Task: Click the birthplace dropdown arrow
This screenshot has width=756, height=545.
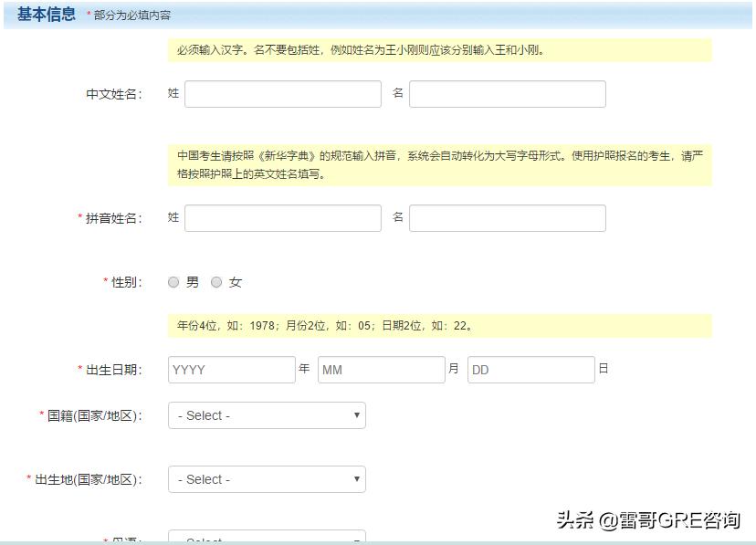Action: [x=356, y=479]
